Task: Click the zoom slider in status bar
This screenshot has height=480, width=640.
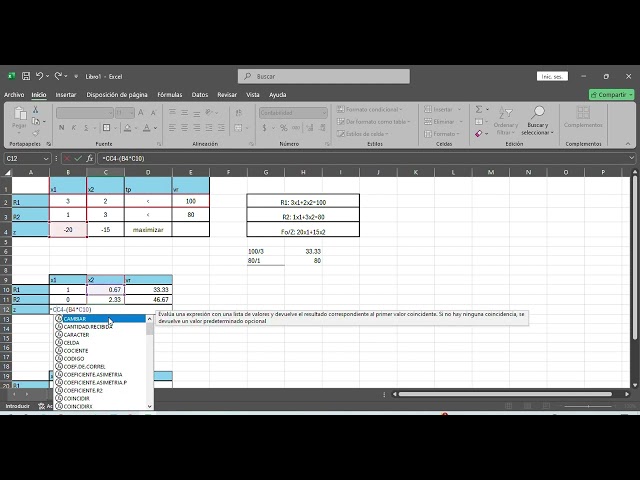Action: pos(588,406)
